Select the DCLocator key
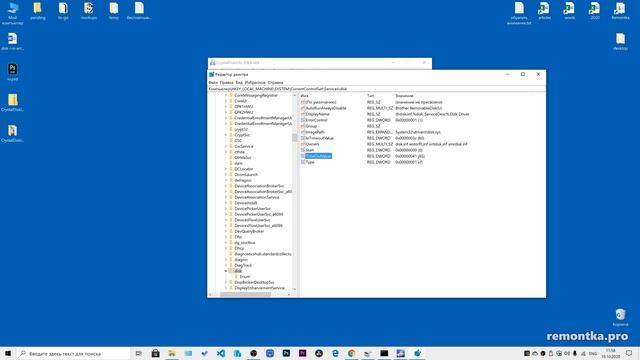This screenshot has height=360, width=640. tap(244, 169)
